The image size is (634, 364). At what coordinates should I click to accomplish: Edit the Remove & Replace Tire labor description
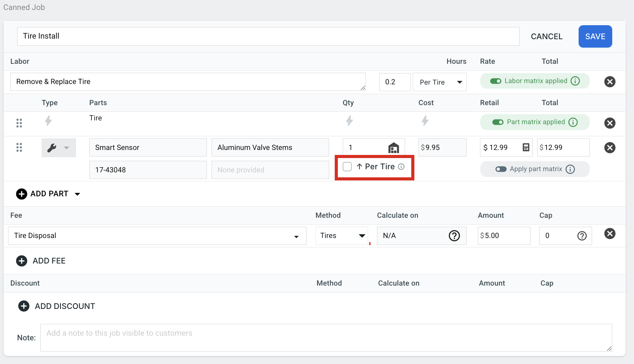188,82
